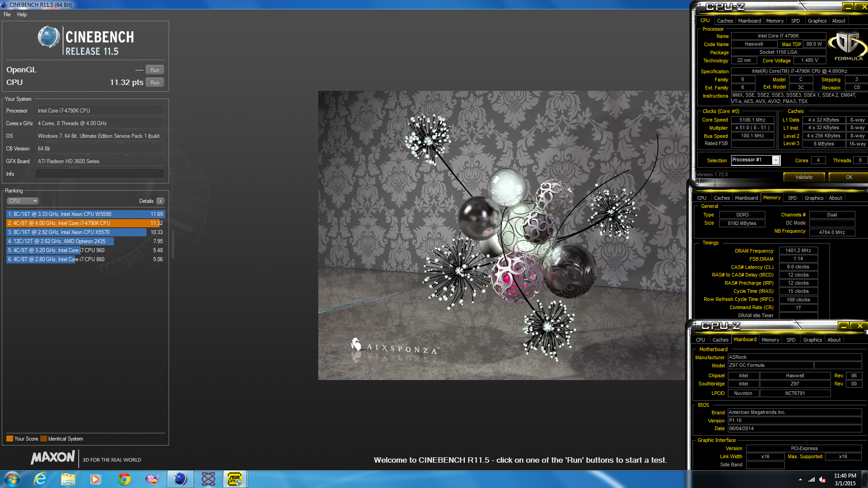Open the red knot application taskbar icon
868x488 pixels.
pyautogui.click(x=208, y=479)
